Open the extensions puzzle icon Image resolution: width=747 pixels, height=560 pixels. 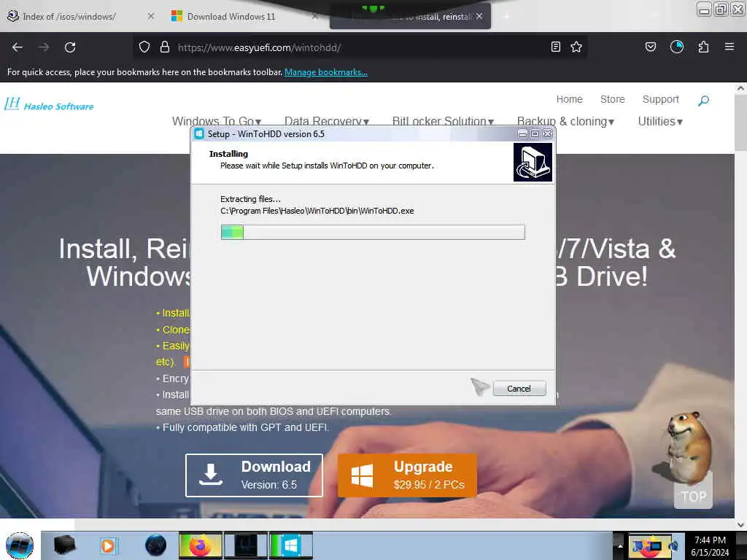click(x=703, y=47)
